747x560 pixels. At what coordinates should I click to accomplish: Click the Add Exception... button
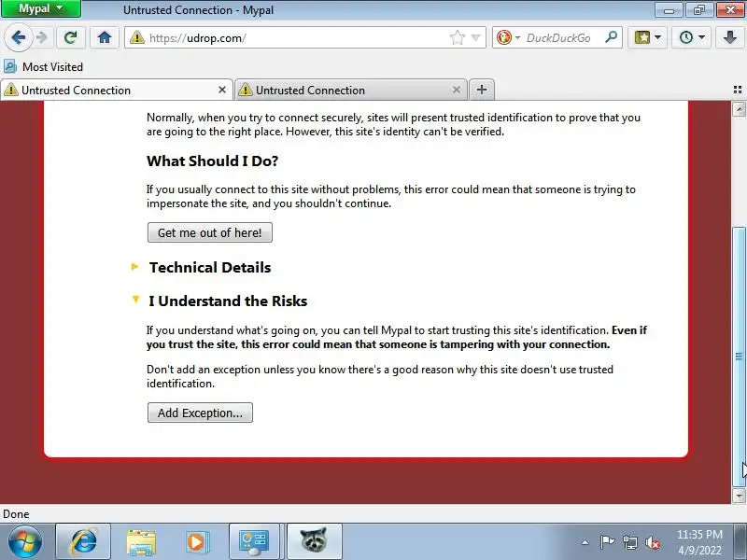coord(200,413)
